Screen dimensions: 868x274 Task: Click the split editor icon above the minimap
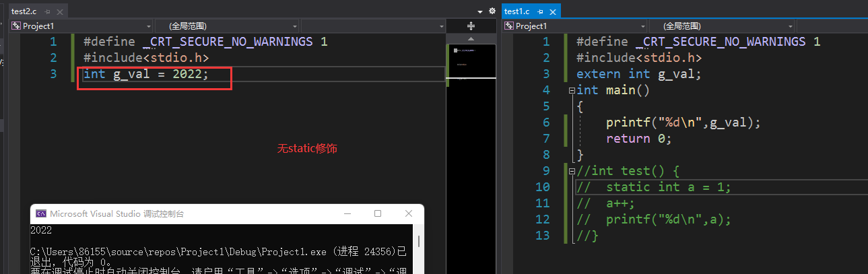[471, 26]
